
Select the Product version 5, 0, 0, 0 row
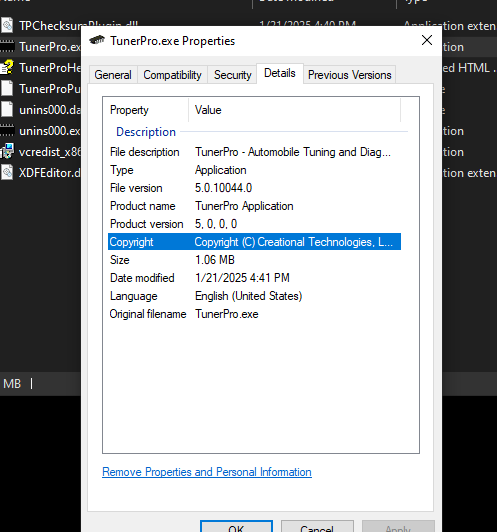point(254,224)
